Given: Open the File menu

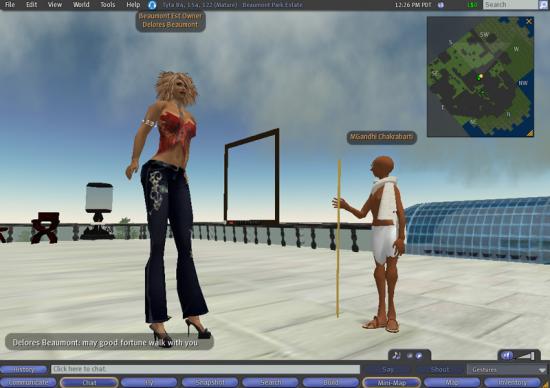Looking at the screenshot, I should [x=10, y=5].
